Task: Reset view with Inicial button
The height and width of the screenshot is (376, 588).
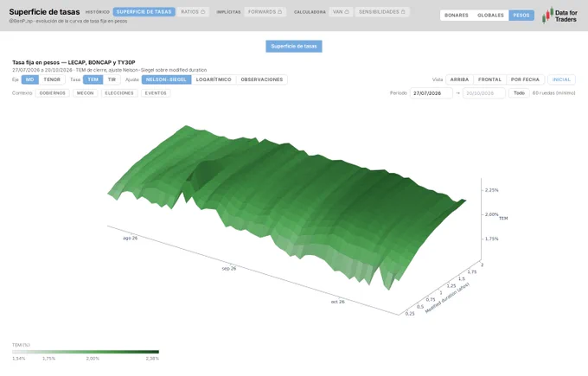Action: (x=561, y=80)
